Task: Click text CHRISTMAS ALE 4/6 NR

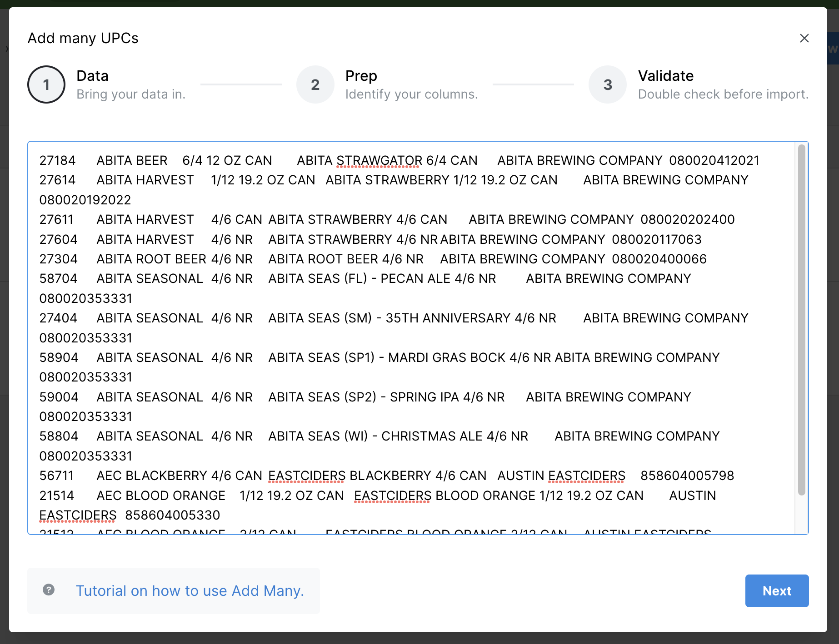Action: (x=454, y=436)
